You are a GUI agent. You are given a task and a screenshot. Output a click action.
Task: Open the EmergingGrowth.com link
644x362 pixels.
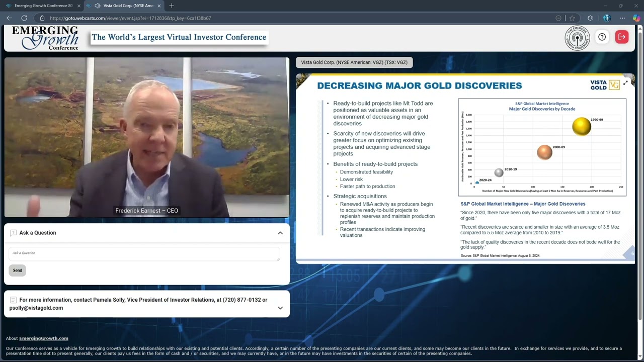(x=44, y=338)
